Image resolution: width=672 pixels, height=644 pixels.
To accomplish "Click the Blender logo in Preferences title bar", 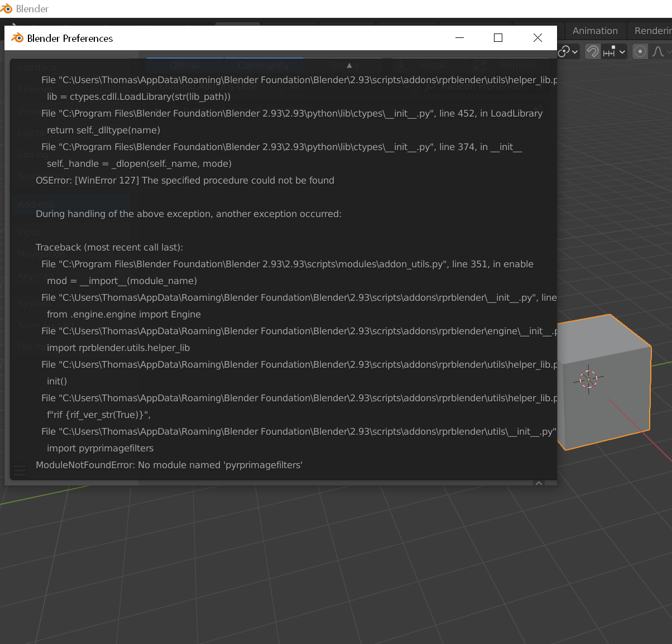I will 17,38.
